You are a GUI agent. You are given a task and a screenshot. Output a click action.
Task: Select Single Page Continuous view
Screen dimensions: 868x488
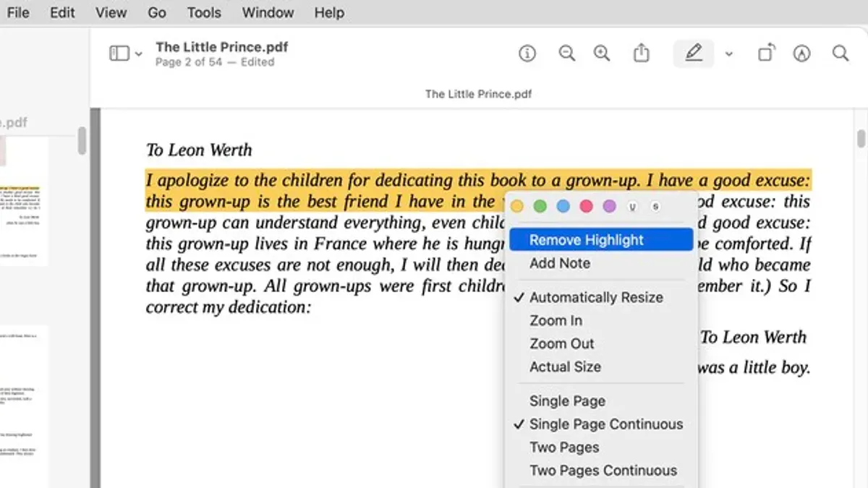(x=601, y=424)
